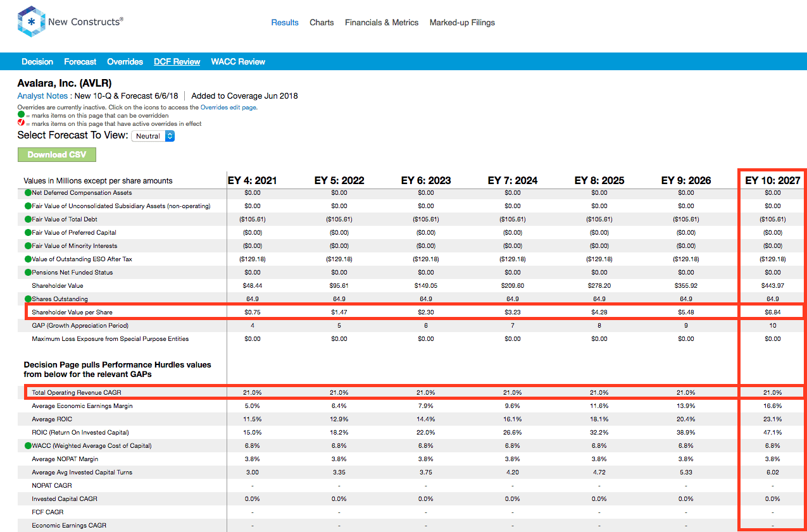
Task: Click green override dot for Fair Value of Unconsolidated Subsidiary Assets
Action: click(x=28, y=206)
